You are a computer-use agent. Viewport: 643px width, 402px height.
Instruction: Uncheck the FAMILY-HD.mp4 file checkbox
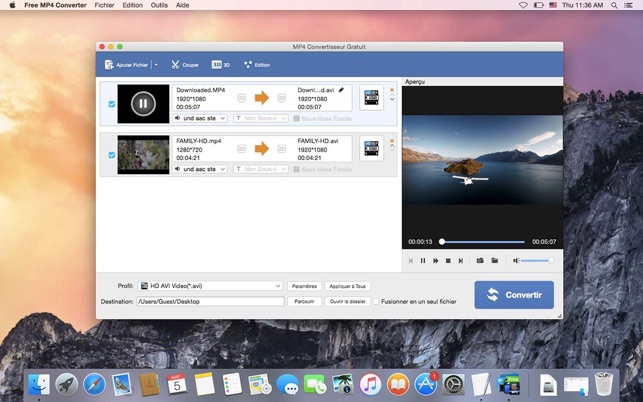coord(112,155)
